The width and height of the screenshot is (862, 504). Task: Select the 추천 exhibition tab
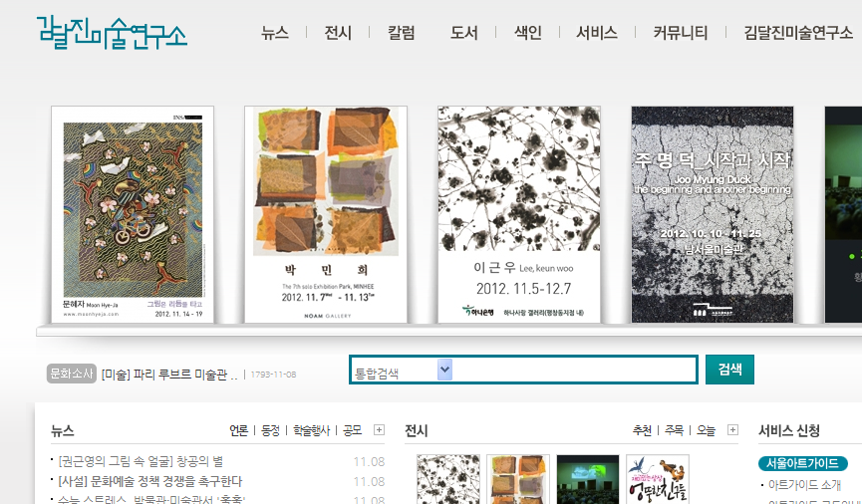(642, 430)
